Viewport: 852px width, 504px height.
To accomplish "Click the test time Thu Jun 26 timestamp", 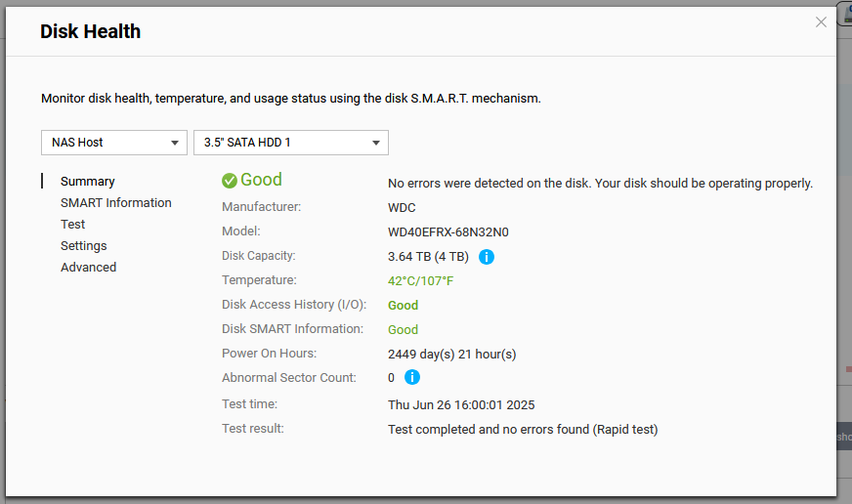I will [461, 405].
